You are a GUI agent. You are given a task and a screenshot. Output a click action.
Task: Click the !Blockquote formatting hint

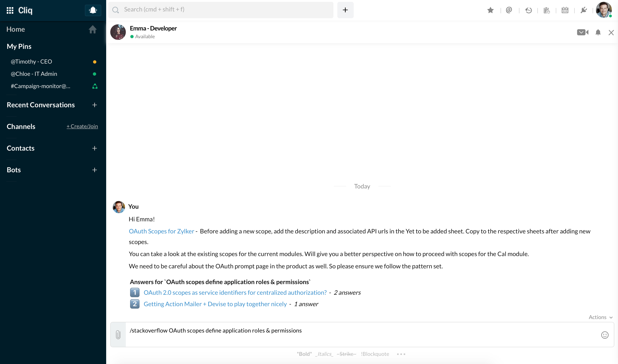coord(375,354)
